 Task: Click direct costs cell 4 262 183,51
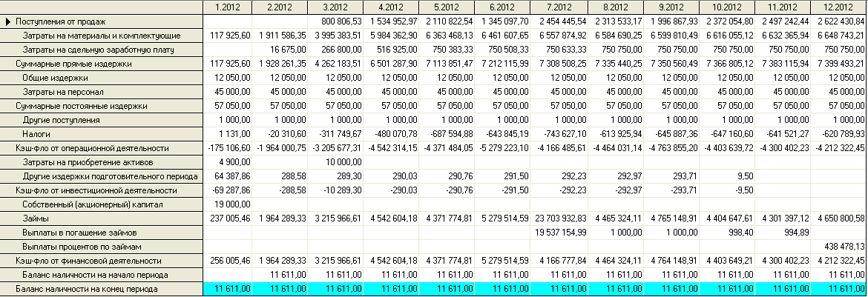335,64
